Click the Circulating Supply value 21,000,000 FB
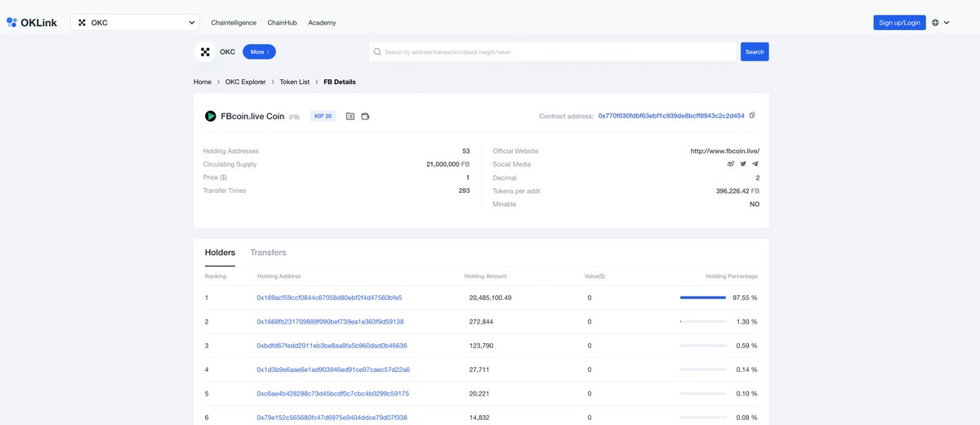Screen dimensions: 980x425 coord(448,164)
